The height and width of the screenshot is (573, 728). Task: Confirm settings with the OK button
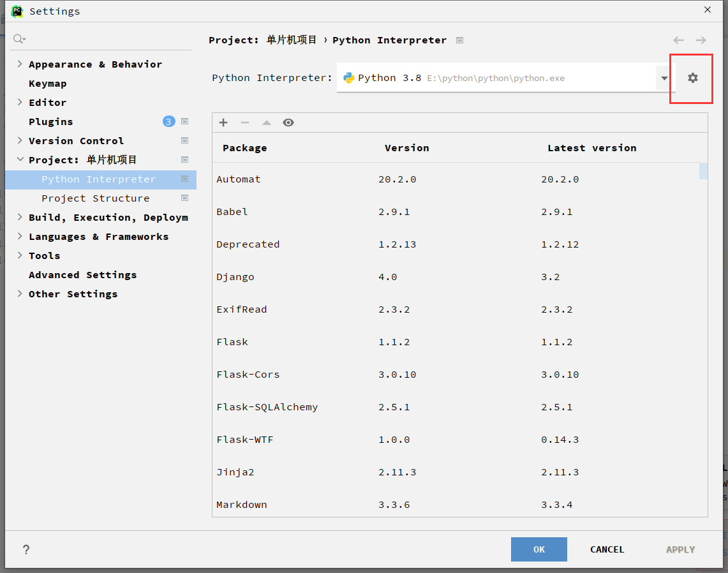[x=539, y=549]
